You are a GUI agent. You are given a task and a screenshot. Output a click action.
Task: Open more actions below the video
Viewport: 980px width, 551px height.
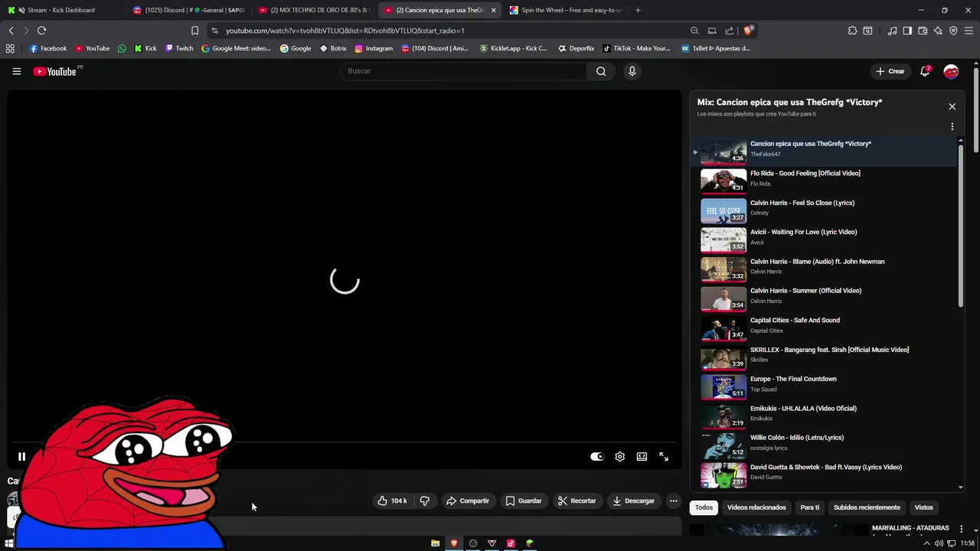673,500
